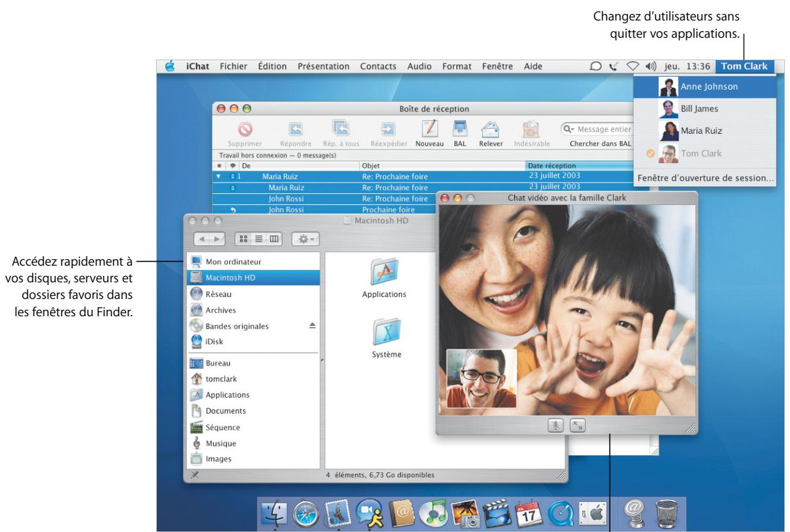Click the volume icon in menu bar
The image size is (790, 532).
pos(651,66)
